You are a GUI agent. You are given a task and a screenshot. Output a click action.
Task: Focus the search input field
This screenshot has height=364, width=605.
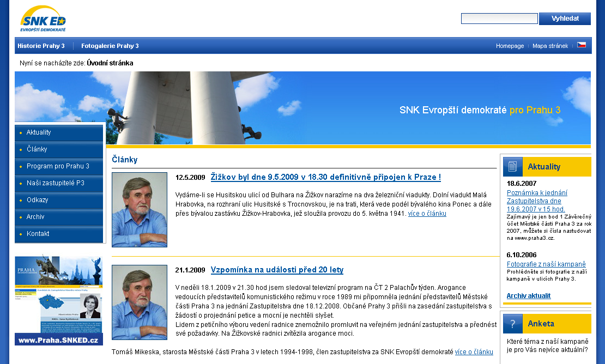(x=499, y=19)
